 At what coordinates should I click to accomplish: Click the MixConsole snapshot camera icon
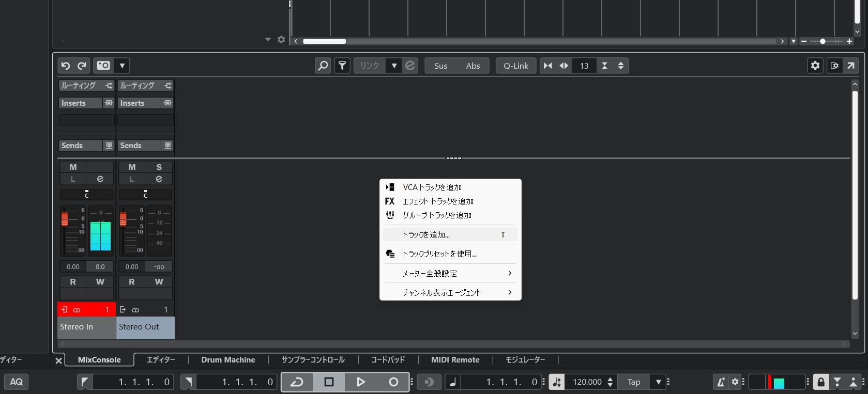[x=103, y=66]
